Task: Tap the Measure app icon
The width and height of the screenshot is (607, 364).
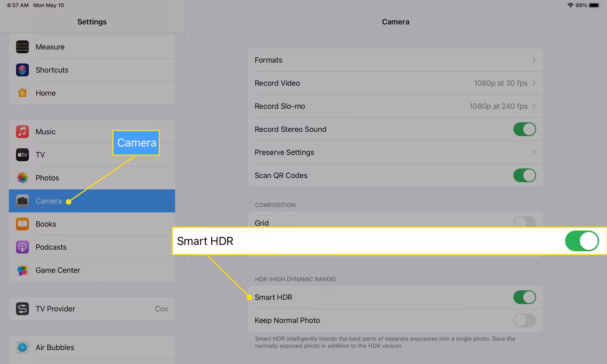Action: click(x=22, y=47)
